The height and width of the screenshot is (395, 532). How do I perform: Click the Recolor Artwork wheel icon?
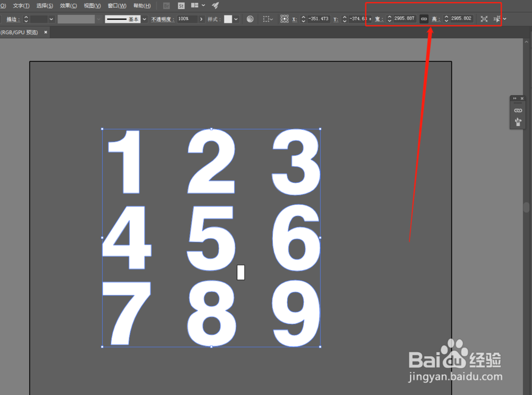coord(250,19)
